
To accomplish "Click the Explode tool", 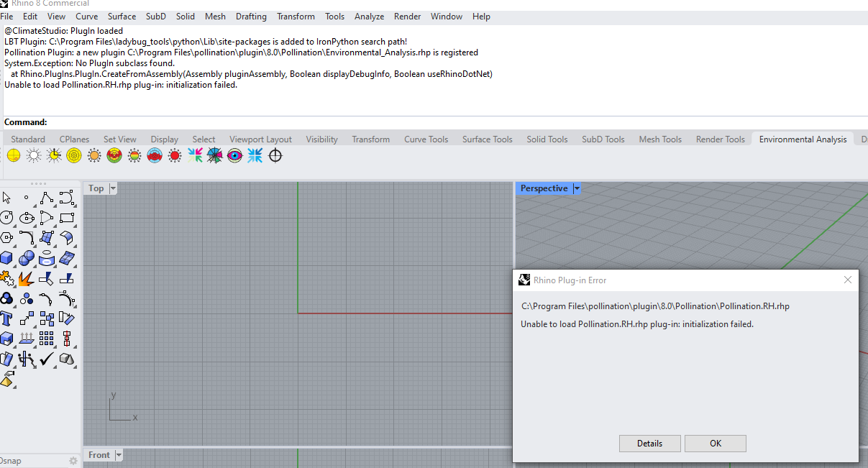I will [27, 277].
